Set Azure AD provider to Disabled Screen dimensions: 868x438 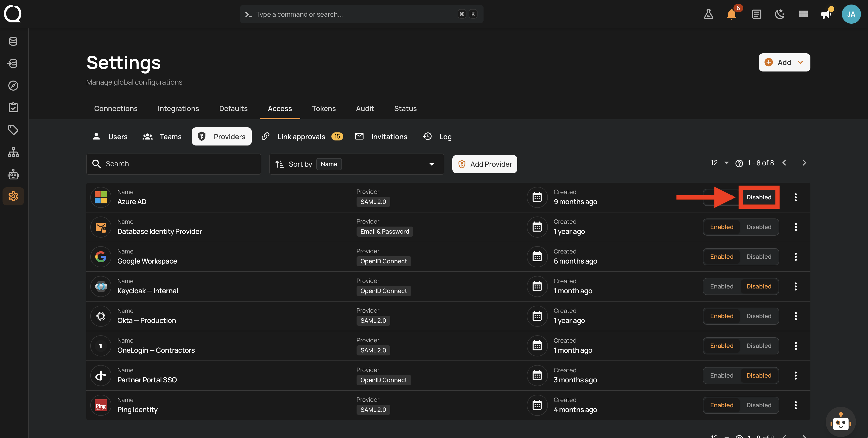point(759,197)
